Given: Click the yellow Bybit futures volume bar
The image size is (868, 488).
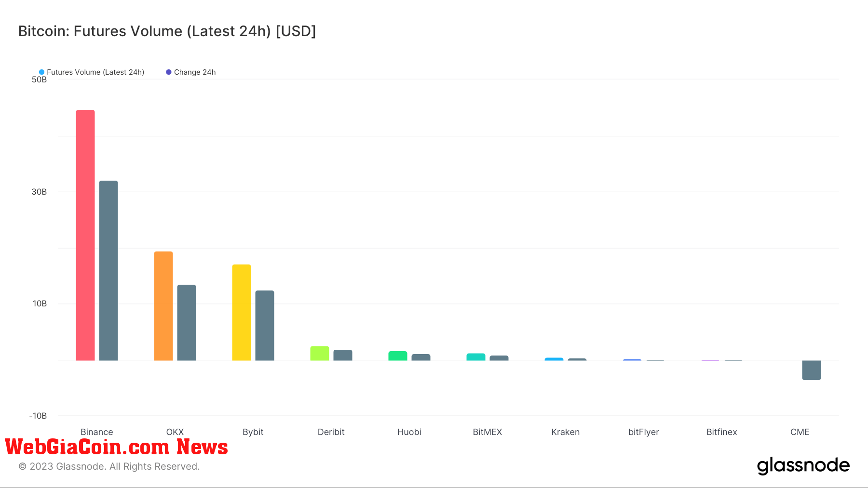Looking at the screenshot, I should [242, 312].
